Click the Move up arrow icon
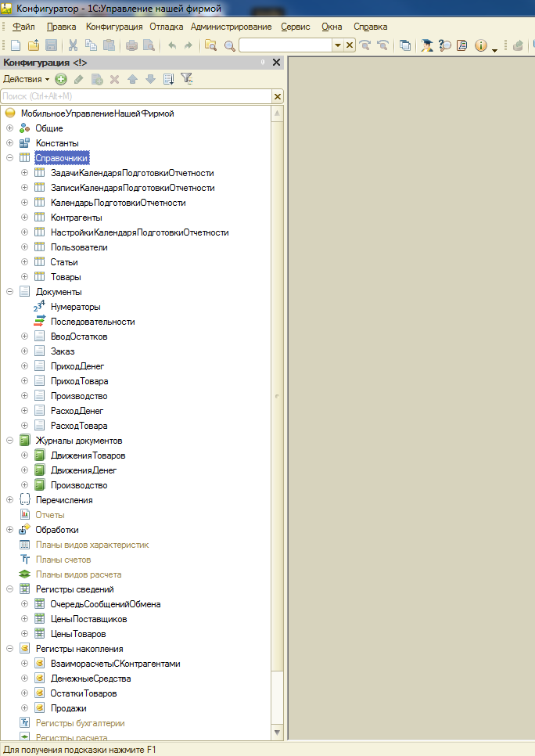 pos(132,79)
